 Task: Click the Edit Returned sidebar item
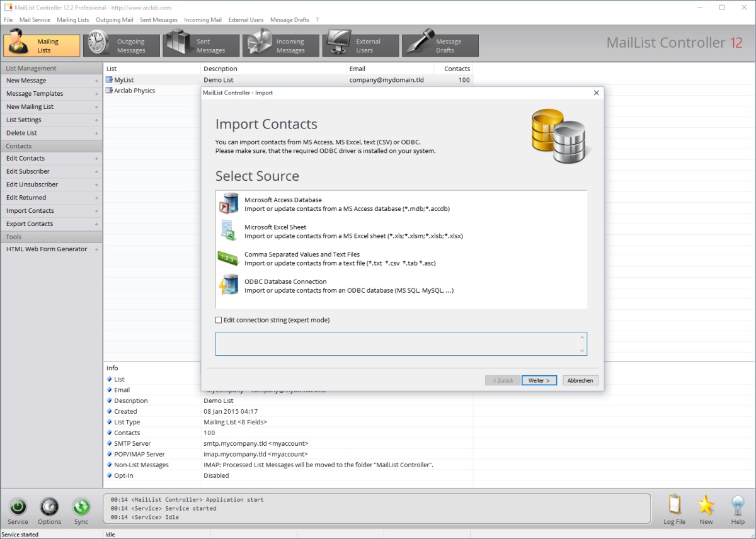pos(51,198)
